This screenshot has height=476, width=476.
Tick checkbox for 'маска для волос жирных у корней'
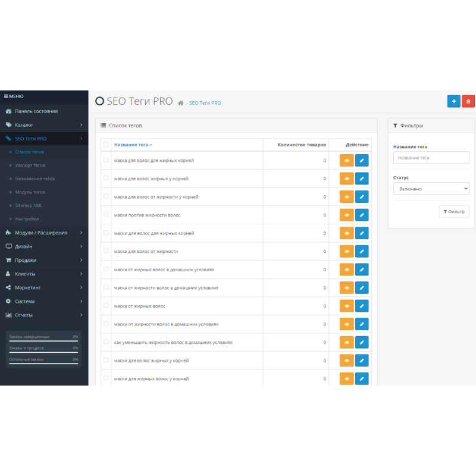[x=106, y=178]
